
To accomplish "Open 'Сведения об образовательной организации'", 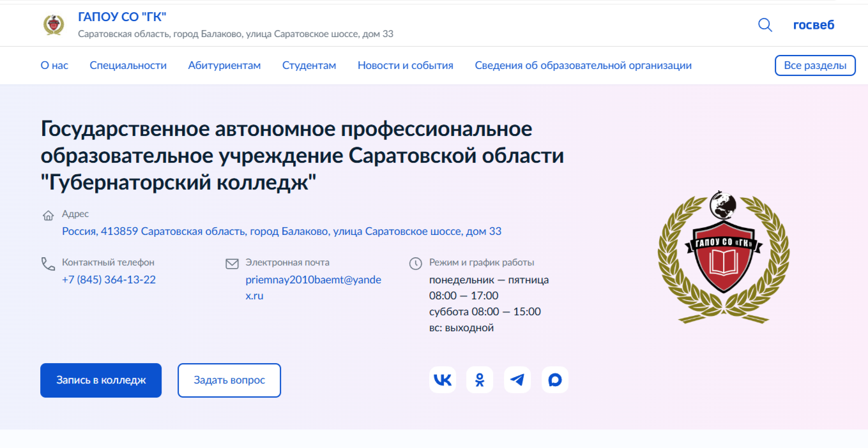I will coord(582,65).
